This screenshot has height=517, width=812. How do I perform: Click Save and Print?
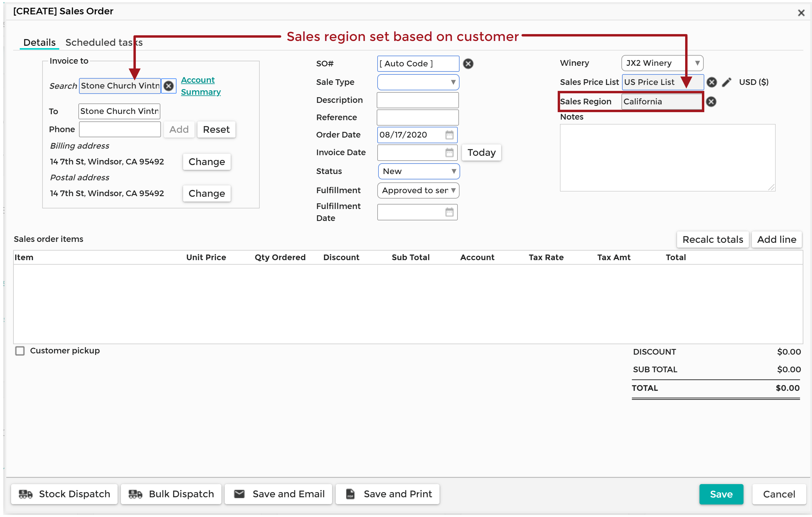(x=388, y=494)
